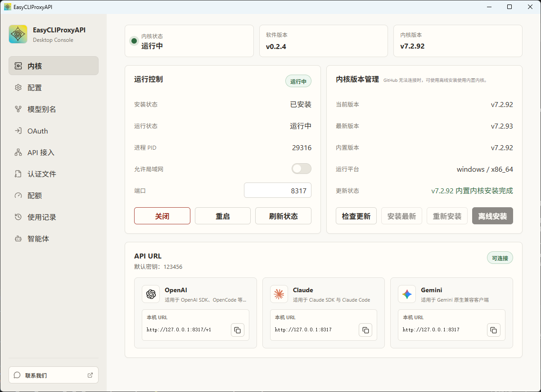Open the 内核 page

pos(54,66)
